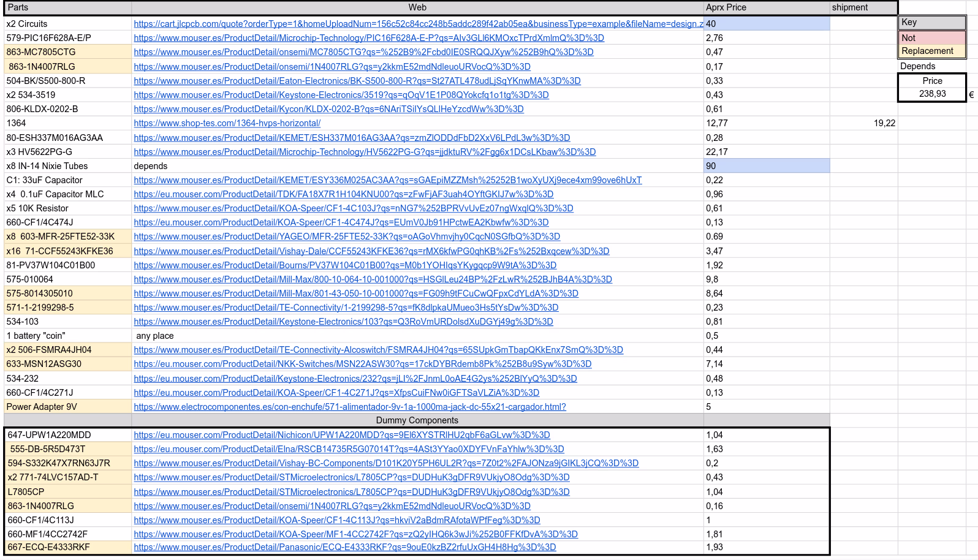This screenshot has width=978, height=560.
Task: Click the yellow "Replacement" key cell
Action: (931, 51)
